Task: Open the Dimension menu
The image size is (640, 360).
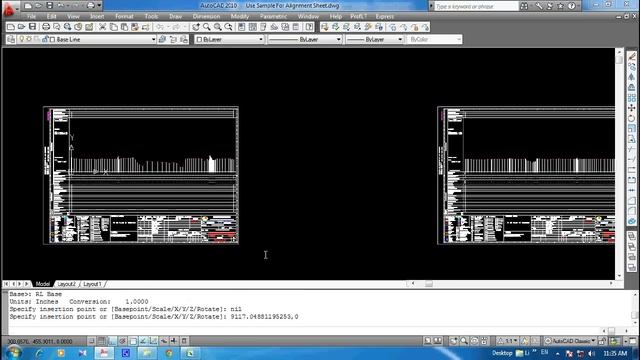Action: coord(206,16)
